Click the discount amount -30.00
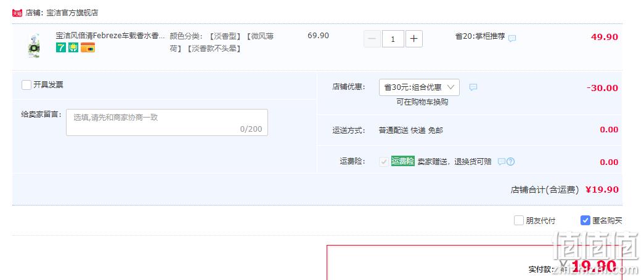The image size is (644, 280). [x=603, y=88]
